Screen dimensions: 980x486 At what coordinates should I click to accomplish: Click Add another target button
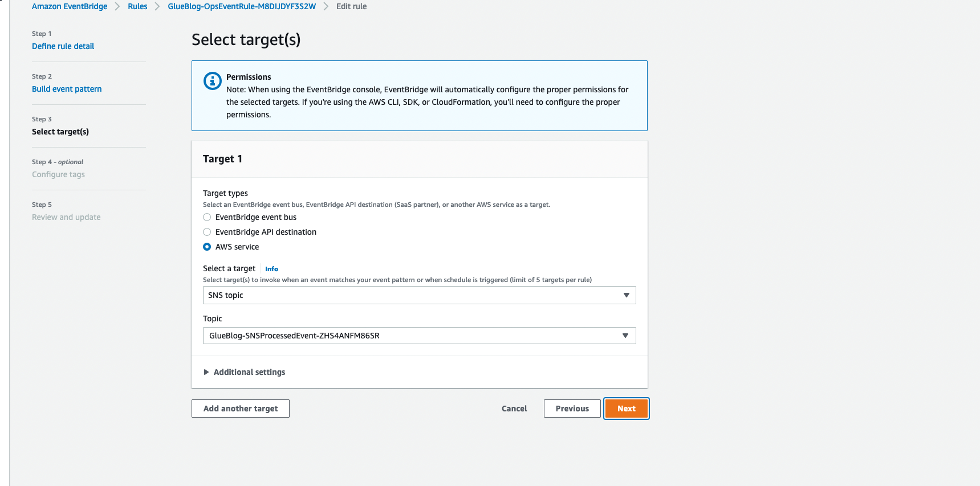[x=241, y=409]
